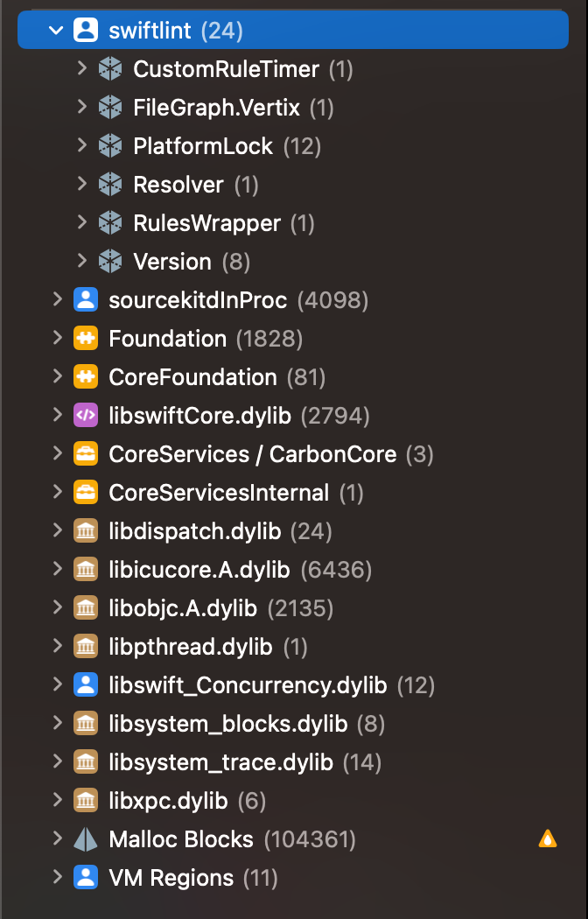Expand the RulesWrapper row

tap(82, 222)
